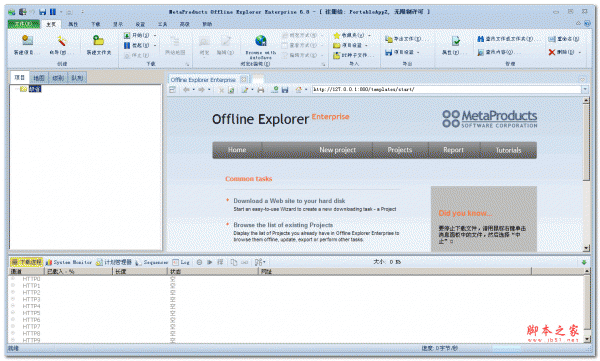The width and height of the screenshot is (600, 361).
Task: Click New project on start page navbar
Action: (x=338, y=150)
